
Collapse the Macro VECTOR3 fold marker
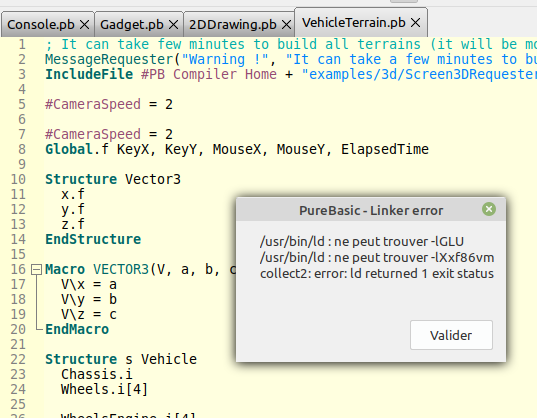pos(36,269)
